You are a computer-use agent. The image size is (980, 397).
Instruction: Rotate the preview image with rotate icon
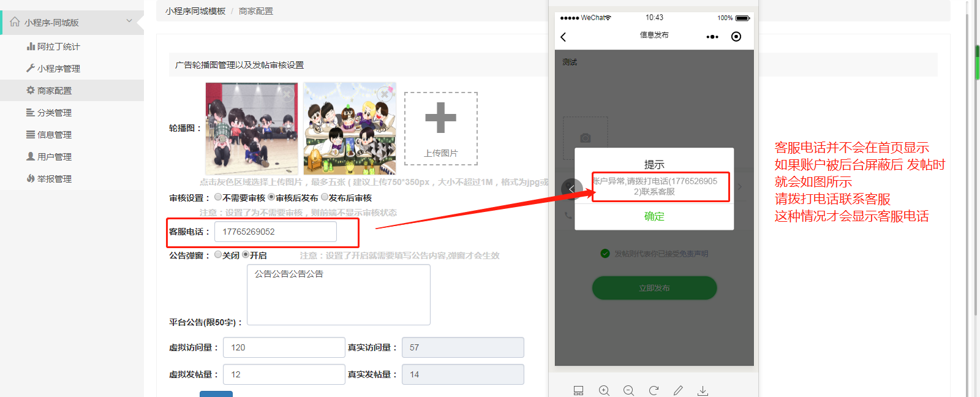[x=654, y=390]
